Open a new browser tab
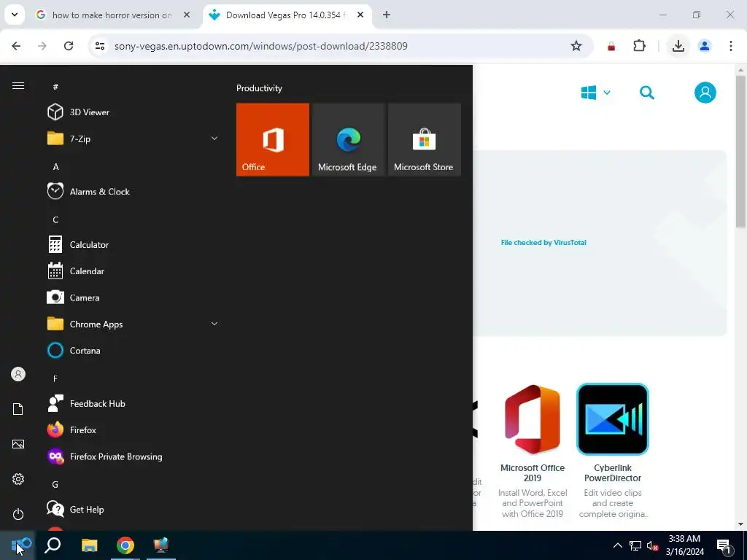747x560 pixels. (x=387, y=15)
